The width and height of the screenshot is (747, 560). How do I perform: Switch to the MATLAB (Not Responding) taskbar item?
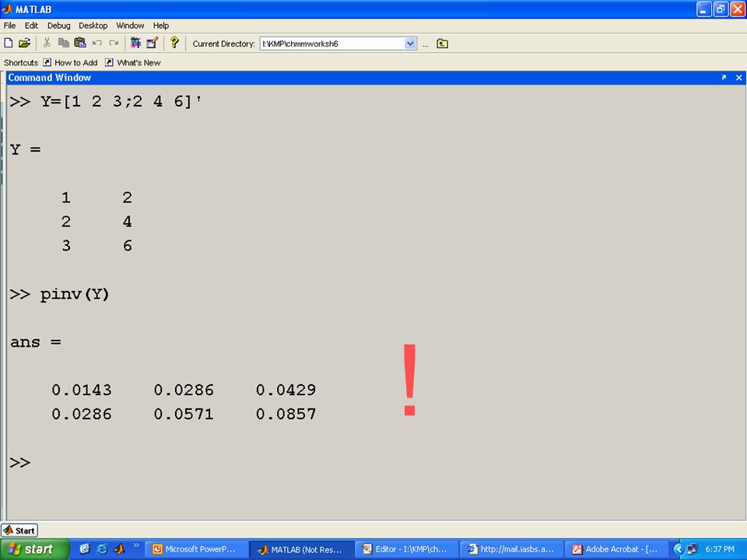point(302,550)
